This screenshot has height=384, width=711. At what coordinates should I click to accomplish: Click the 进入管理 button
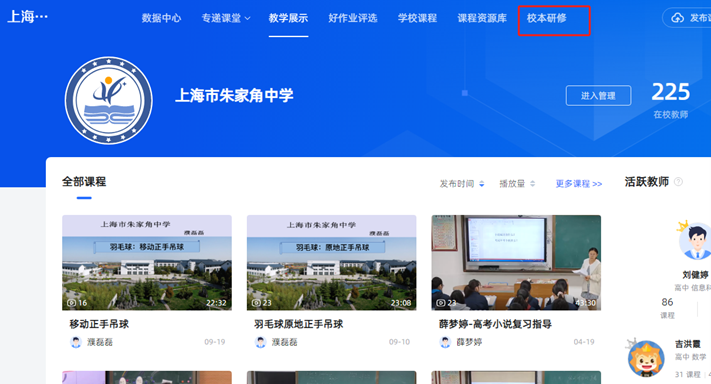tap(598, 96)
